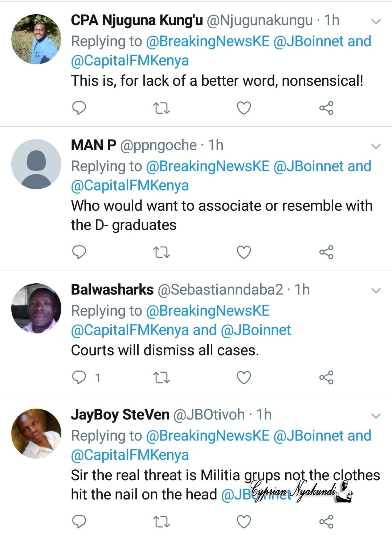392x539 pixels.
Task: Retweet the "nonsensical" tweet
Action: 162,108
